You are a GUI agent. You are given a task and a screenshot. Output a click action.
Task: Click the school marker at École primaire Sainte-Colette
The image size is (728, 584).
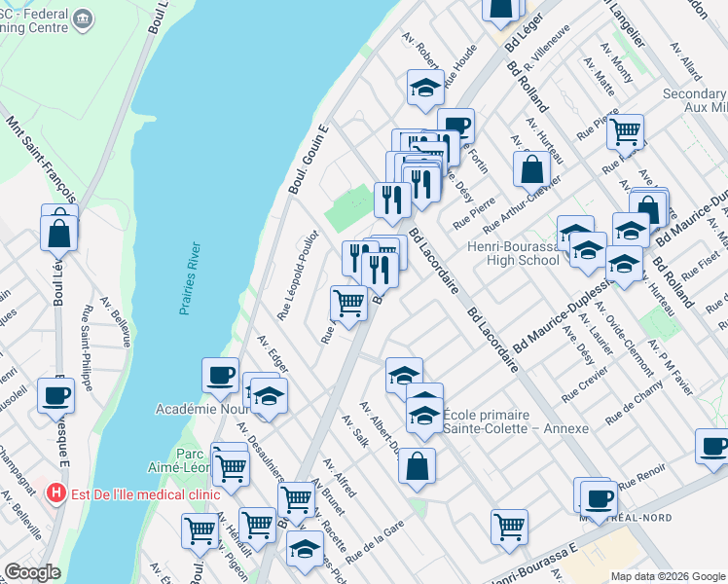[424, 419]
